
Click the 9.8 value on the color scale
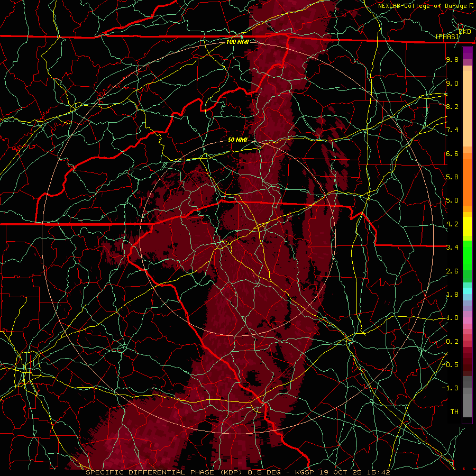[452, 60]
